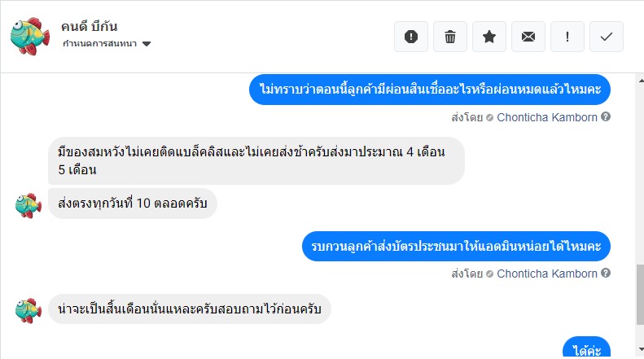The height and width of the screenshot is (359, 644).
Task: Click help icon after second Chonticha Kamborn
Action: [x=606, y=274]
